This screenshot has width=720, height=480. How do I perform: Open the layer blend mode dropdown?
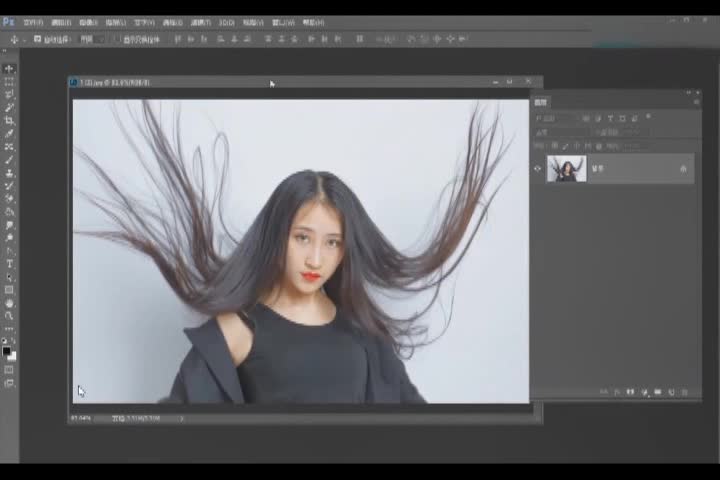point(560,132)
